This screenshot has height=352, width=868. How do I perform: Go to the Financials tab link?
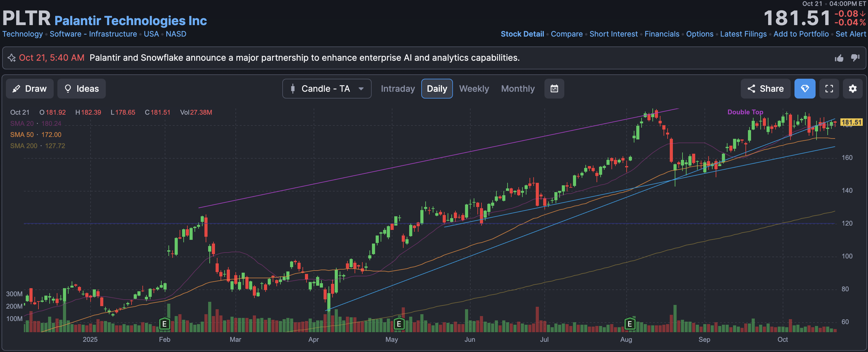pos(661,34)
